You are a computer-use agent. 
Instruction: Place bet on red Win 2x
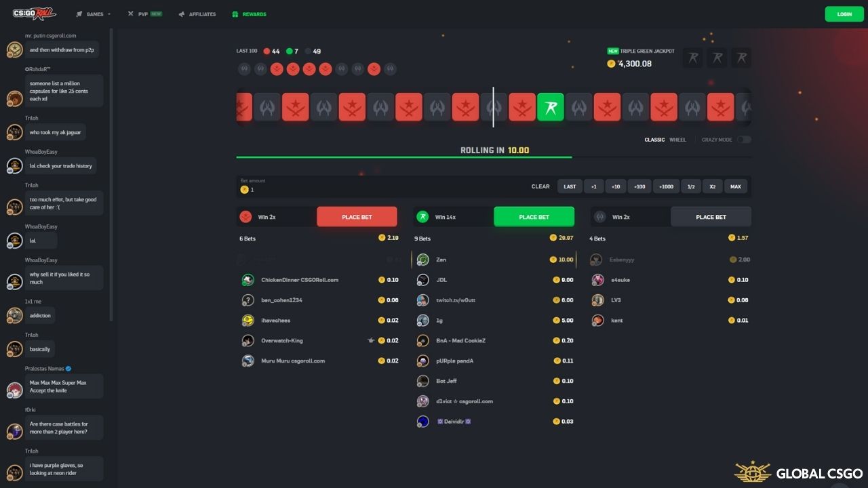pos(357,217)
